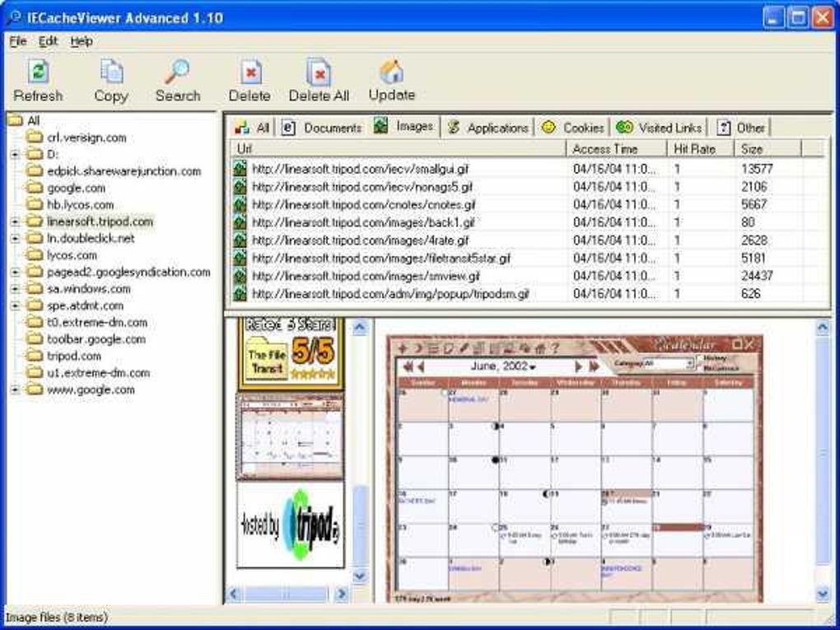
Task: Sort by the Access Time column header
Action: 616,148
